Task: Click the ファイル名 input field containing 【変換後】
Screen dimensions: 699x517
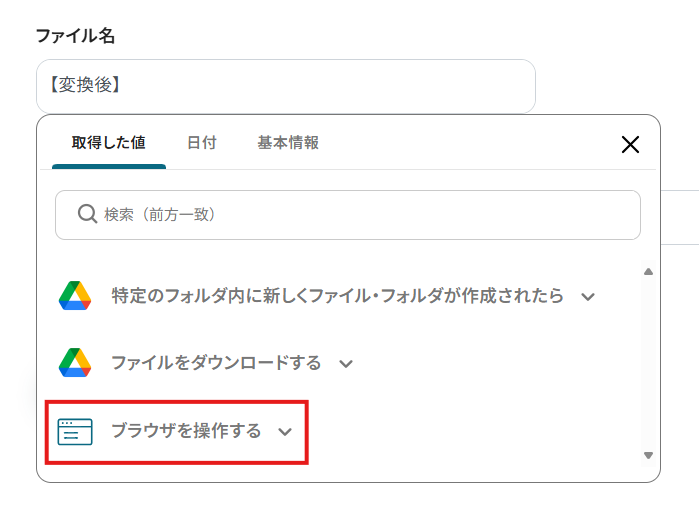Action: pyautogui.click(x=286, y=86)
